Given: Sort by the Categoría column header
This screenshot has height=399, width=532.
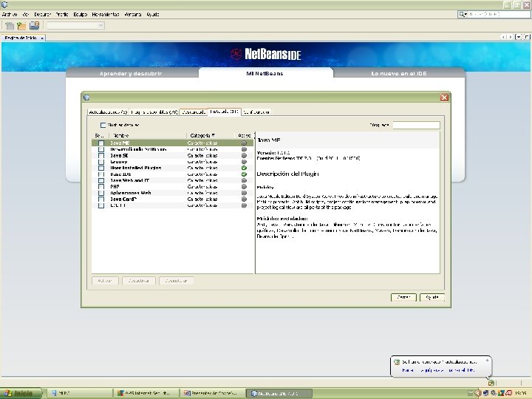Looking at the screenshot, I should point(210,135).
